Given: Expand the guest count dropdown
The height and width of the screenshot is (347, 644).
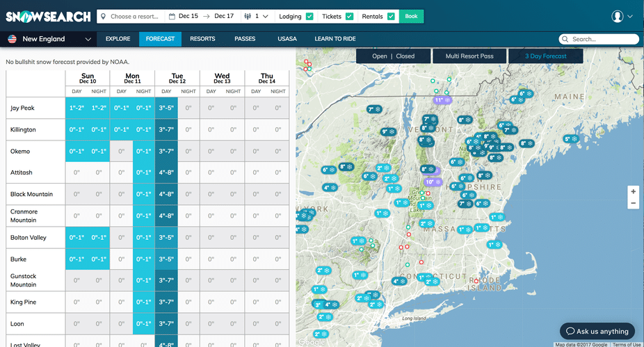Looking at the screenshot, I should [266, 17].
